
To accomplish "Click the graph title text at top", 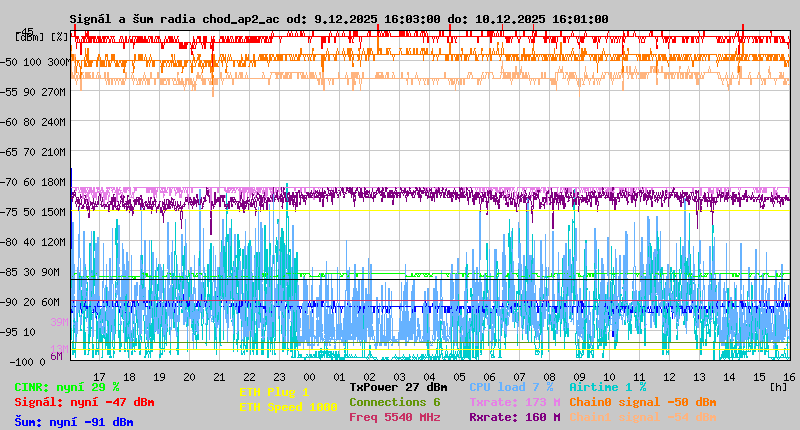I will coord(339,19).
